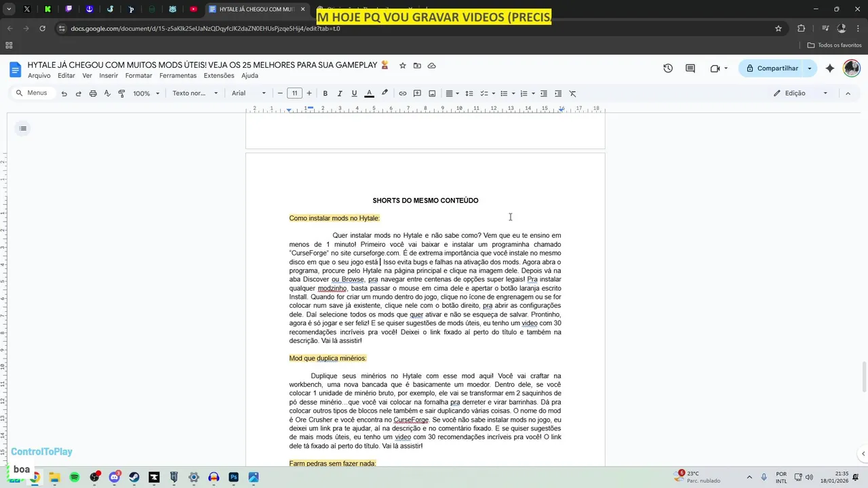Open line and paragraph spacing options
This screenshot has width=868, height=488.
(469, 94)
